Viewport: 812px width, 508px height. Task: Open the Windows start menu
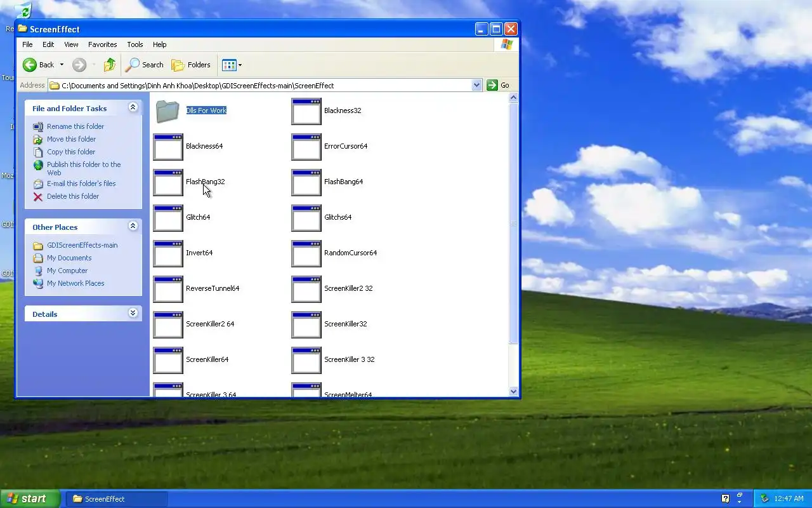coord(30,498)
